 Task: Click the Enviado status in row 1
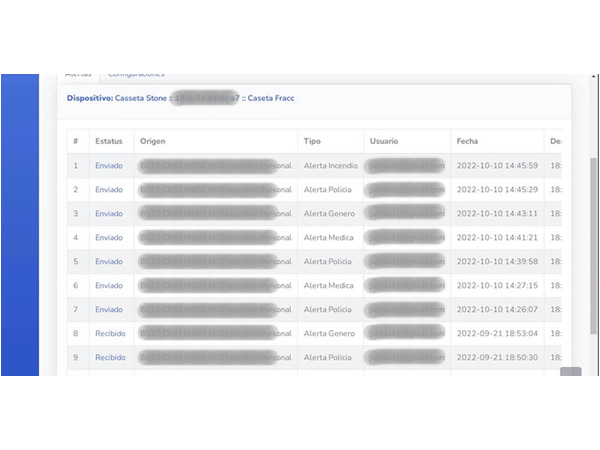point(109,165)
